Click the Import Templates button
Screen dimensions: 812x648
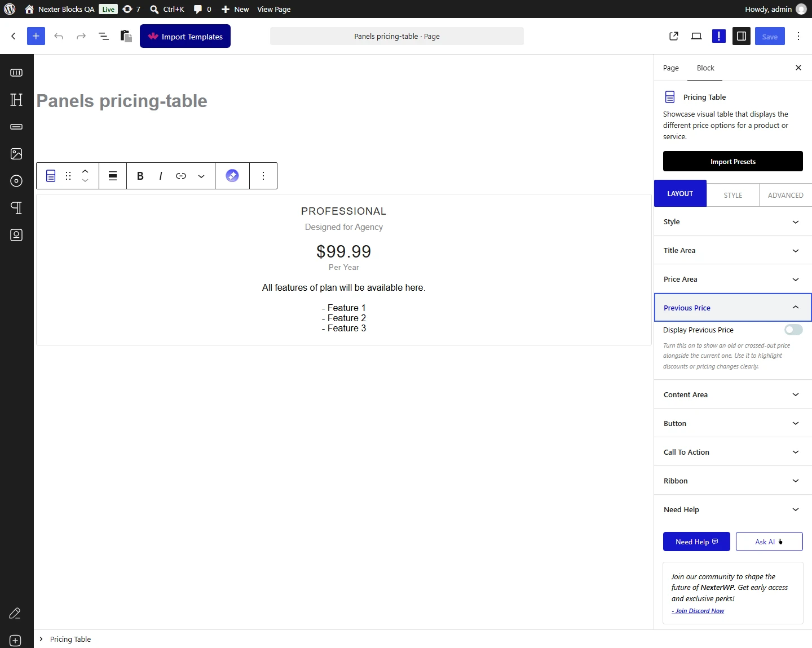point(185,36)
